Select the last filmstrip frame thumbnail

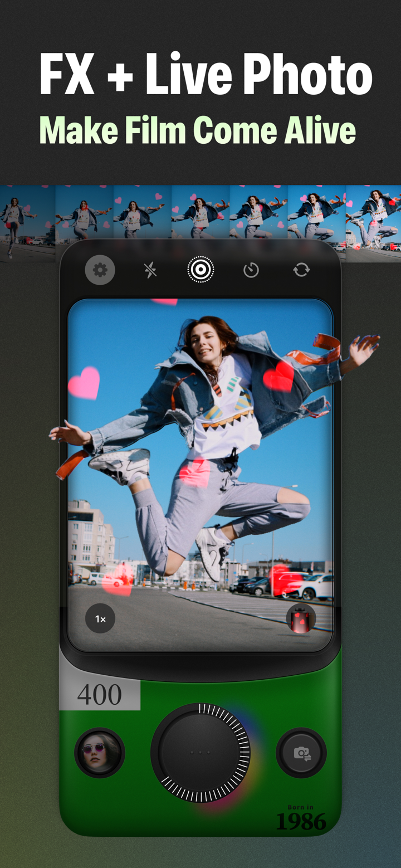(373, 223)
